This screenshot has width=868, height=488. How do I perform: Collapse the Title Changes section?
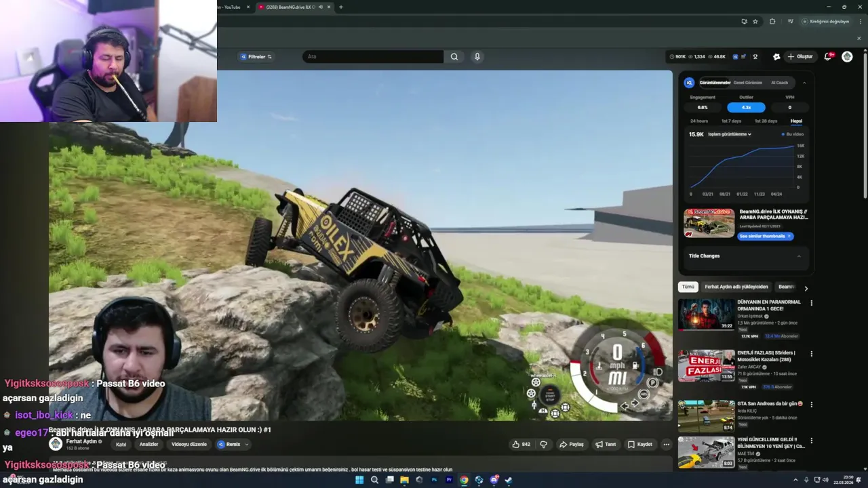click(x=799, y=256)
